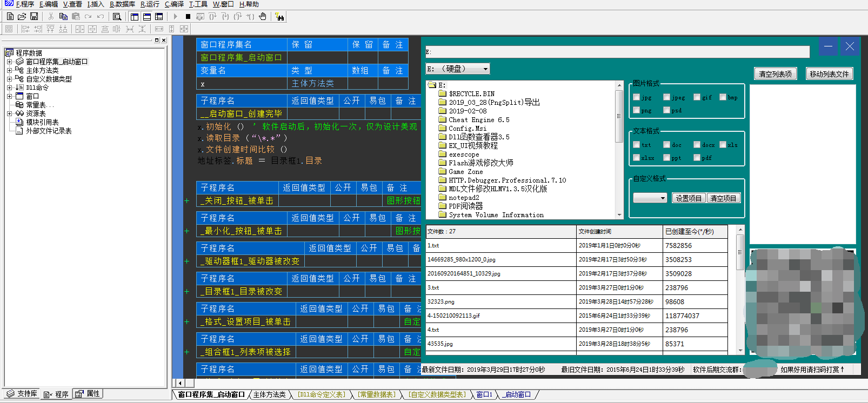The height and width of the screenshot is (403, 868).
Task: Open the B.数据库 menu
Action: click(122, 4)
